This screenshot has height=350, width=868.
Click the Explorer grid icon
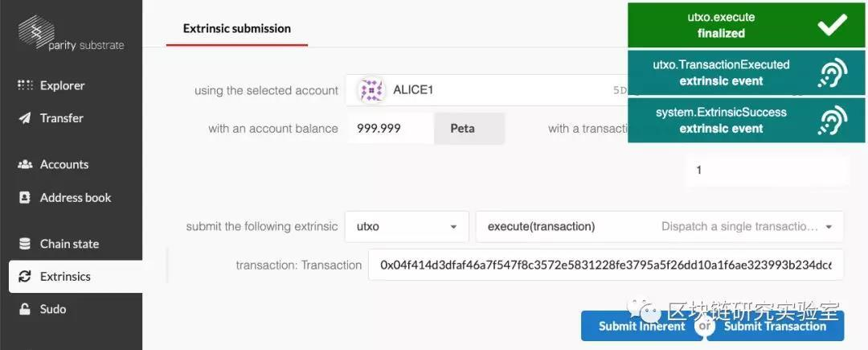pos(25,85)
